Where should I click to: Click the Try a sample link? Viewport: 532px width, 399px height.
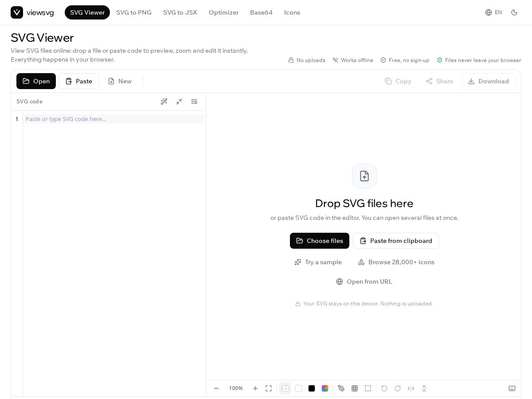318,262
